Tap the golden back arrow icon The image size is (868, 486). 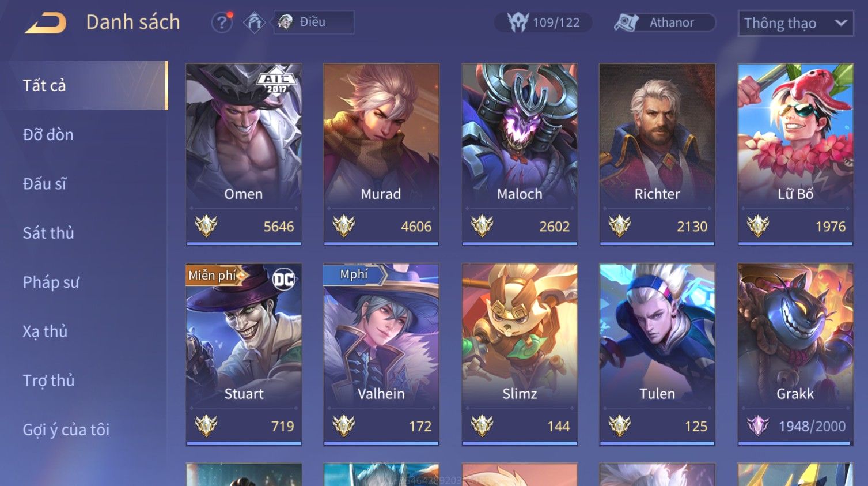(x=46, y=23)
